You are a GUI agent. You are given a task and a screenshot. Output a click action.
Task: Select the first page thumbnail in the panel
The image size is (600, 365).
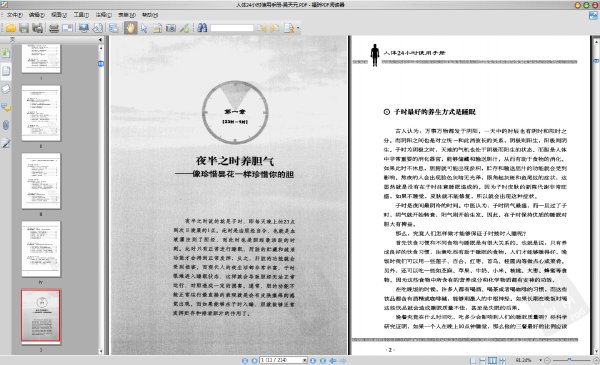coord(41,58)
